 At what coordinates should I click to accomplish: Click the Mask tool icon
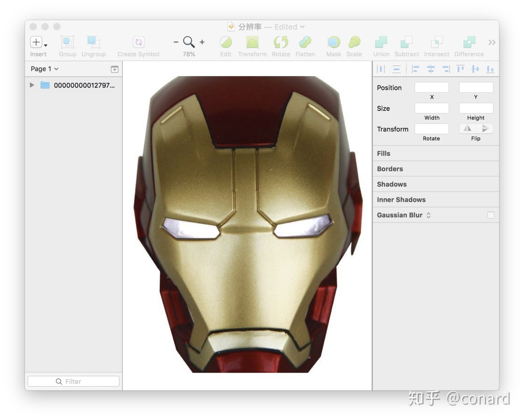(333, 42)
